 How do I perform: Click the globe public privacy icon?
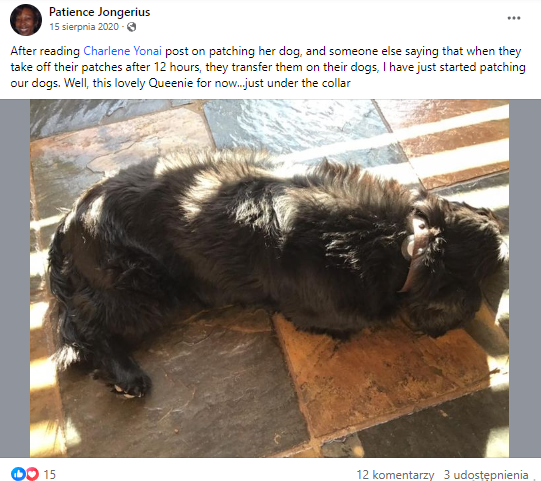(131, 27)
